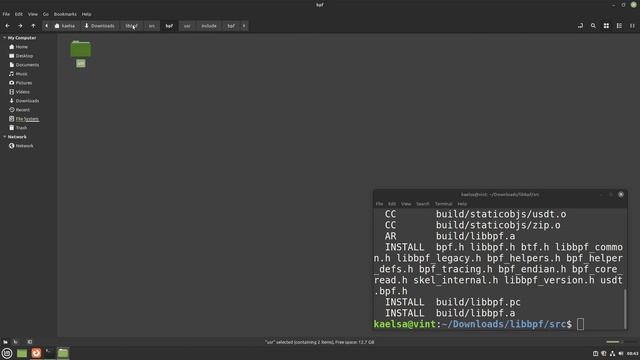Open the Edit menu in file manager
The width and height of the screenshot is (640, 360).
pyautogui.click(x=19, y=14)
